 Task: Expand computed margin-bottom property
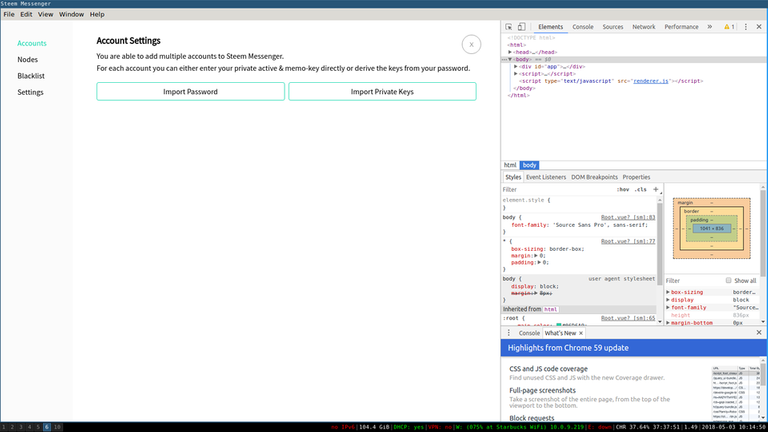668,323
